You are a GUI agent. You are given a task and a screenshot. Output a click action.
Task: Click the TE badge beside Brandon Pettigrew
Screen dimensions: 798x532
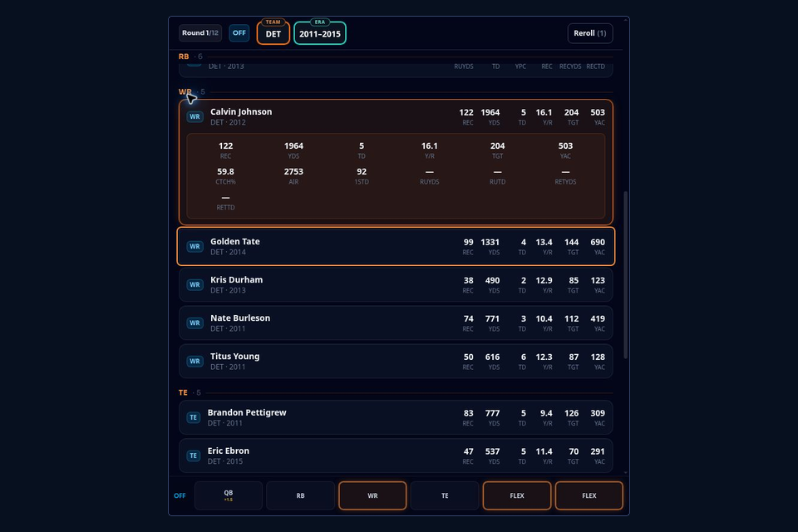[193, 417]
